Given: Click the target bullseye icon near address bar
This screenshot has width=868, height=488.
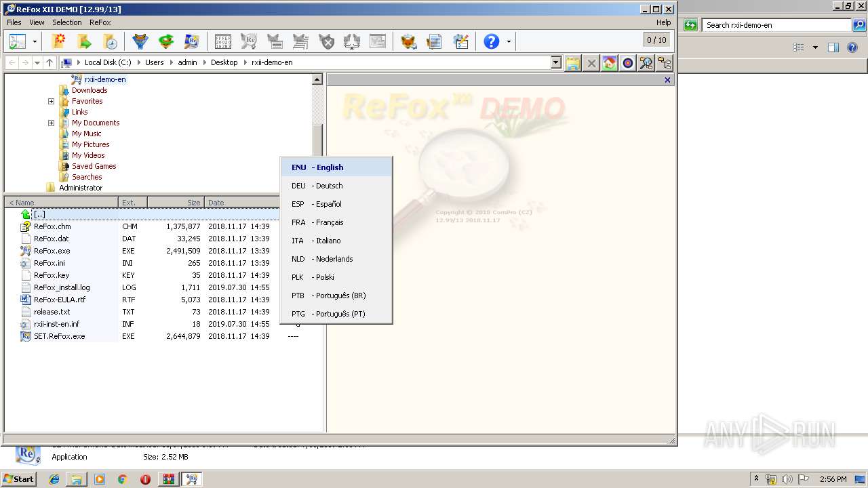Looking at the screenshot, I should 628,63.
